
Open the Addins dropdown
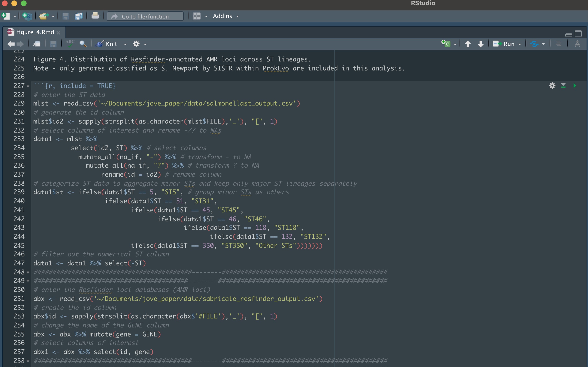point(226,16)
